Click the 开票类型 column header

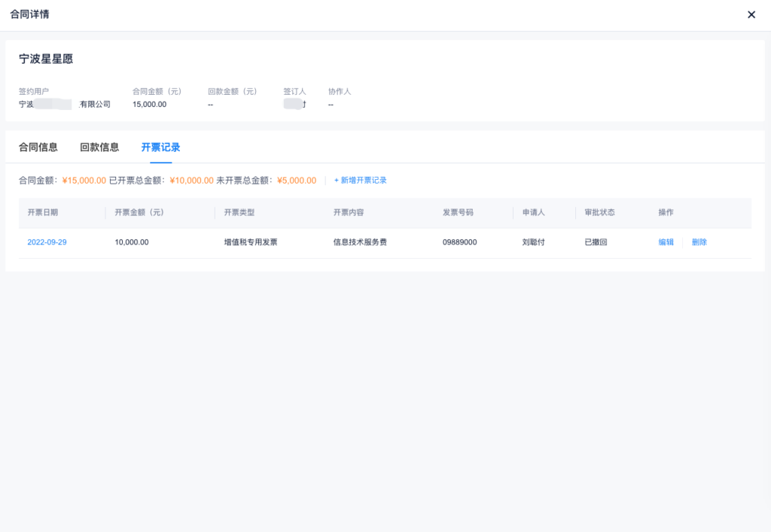click(x=239, y=213)
